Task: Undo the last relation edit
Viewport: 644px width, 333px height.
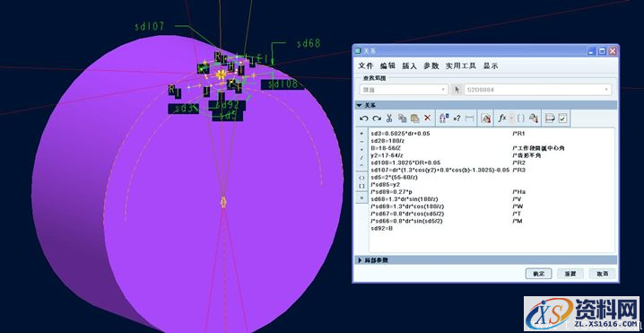Action: [x=363, y=118]
